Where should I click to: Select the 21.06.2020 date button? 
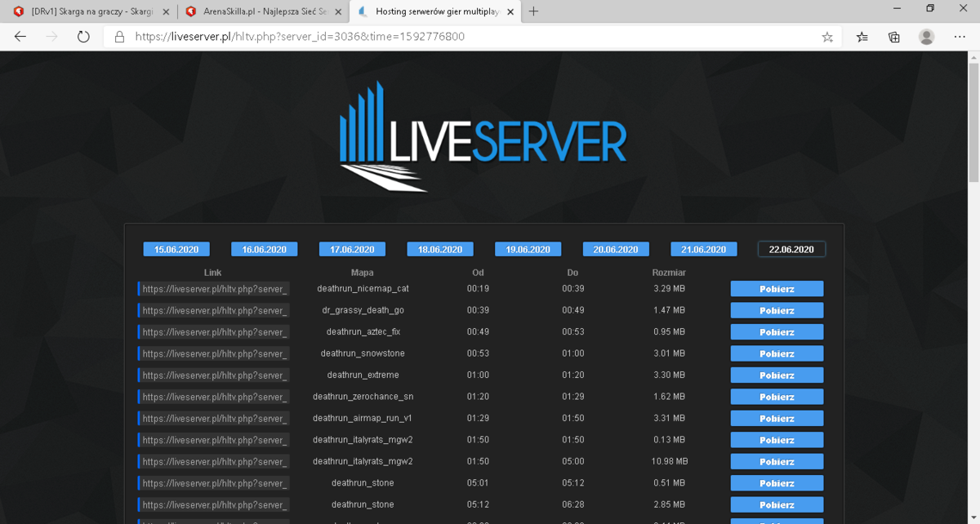click(704, 249)
